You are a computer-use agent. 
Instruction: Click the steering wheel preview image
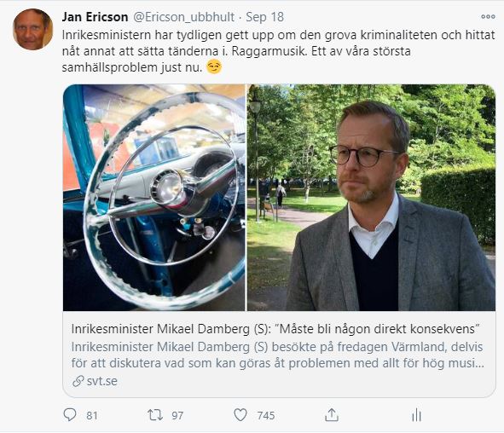[154, 198]
